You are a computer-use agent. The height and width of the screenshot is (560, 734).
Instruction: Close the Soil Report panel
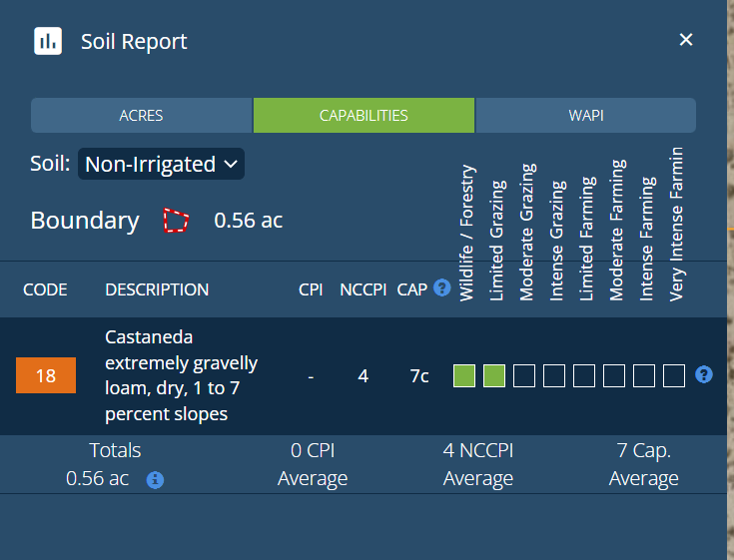(686, 40)
